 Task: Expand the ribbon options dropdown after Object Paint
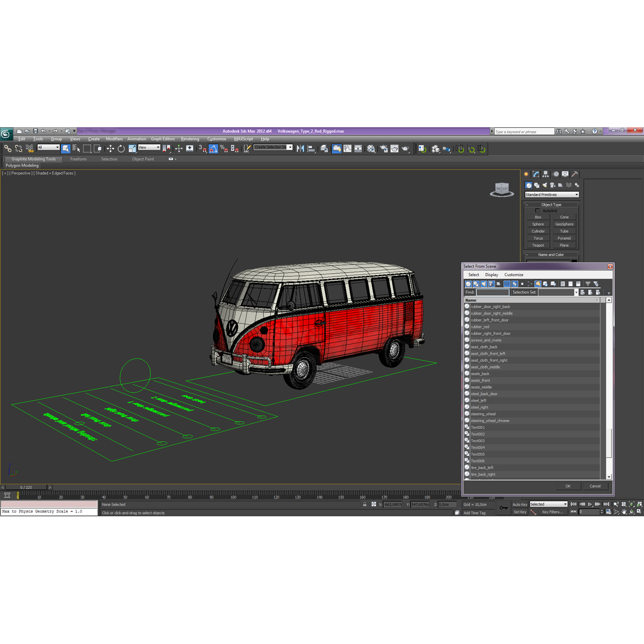click(172, 159)
